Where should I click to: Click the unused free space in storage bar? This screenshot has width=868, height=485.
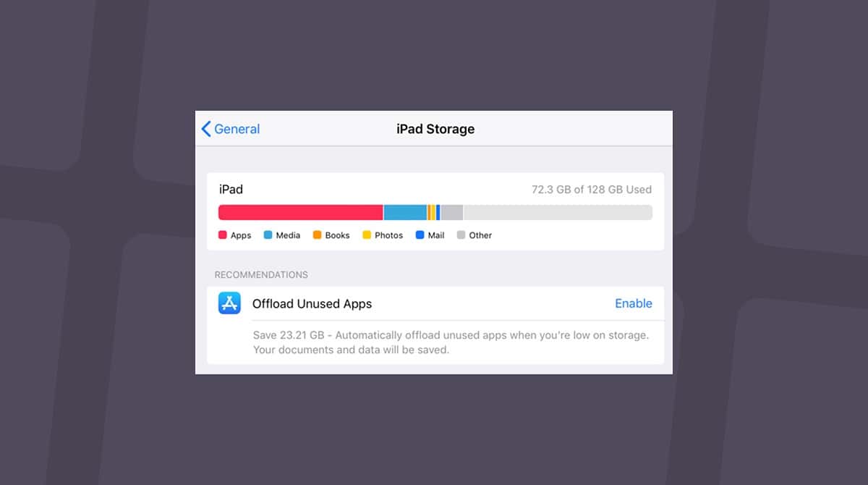(x=558, y=212)
